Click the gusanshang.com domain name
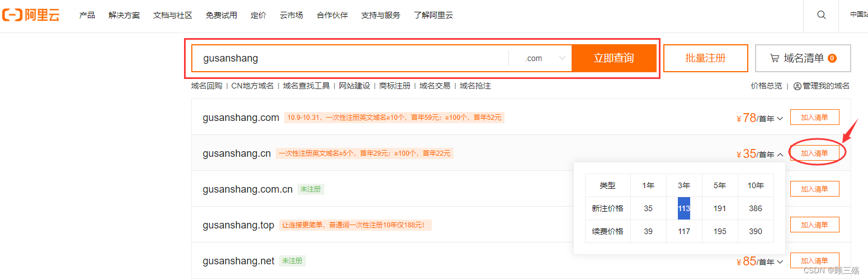 point(240,118)
